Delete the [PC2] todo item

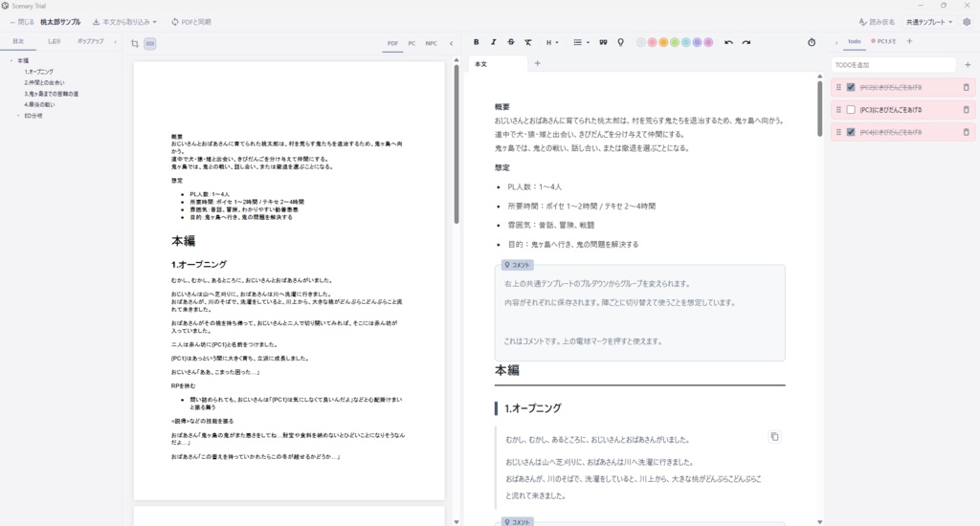click(x=966, y=87)
